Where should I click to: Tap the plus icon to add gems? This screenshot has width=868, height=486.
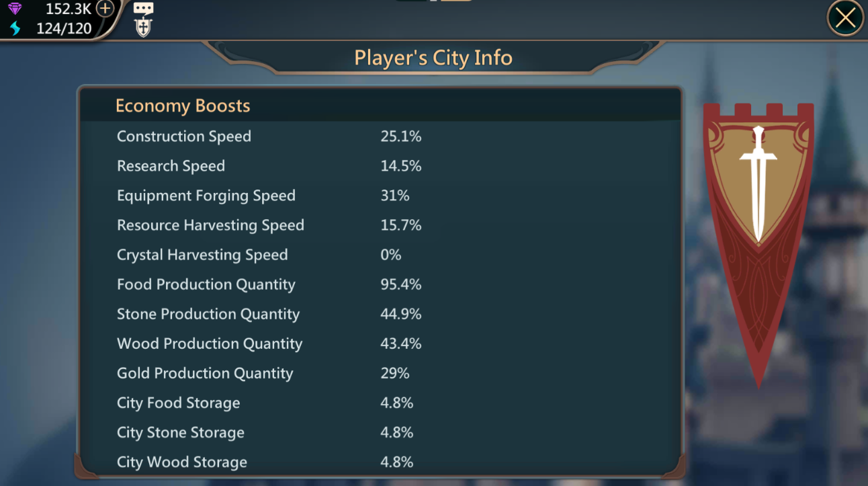[105, 9]
